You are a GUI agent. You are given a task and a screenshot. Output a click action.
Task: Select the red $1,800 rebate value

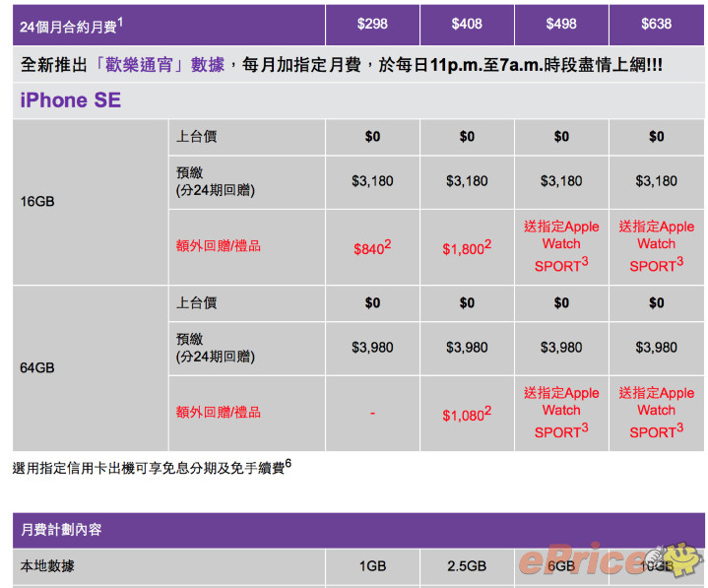coord(467,247)
